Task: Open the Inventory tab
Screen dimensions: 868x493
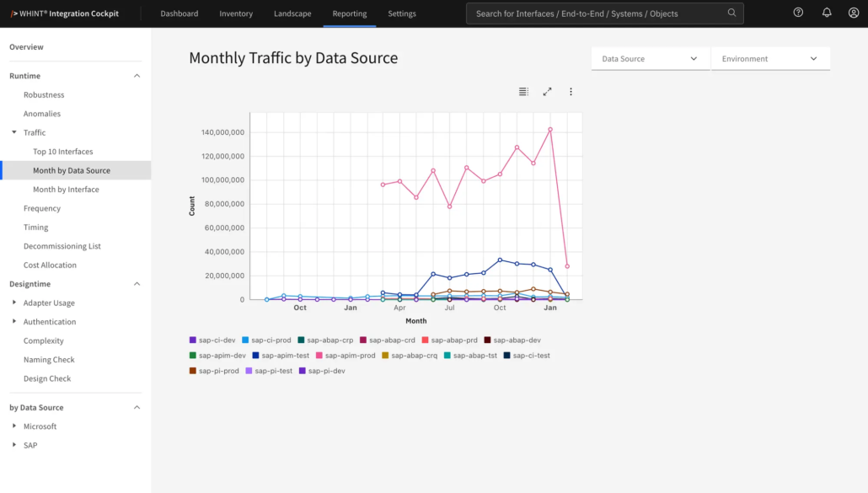Action: (236, 13)
